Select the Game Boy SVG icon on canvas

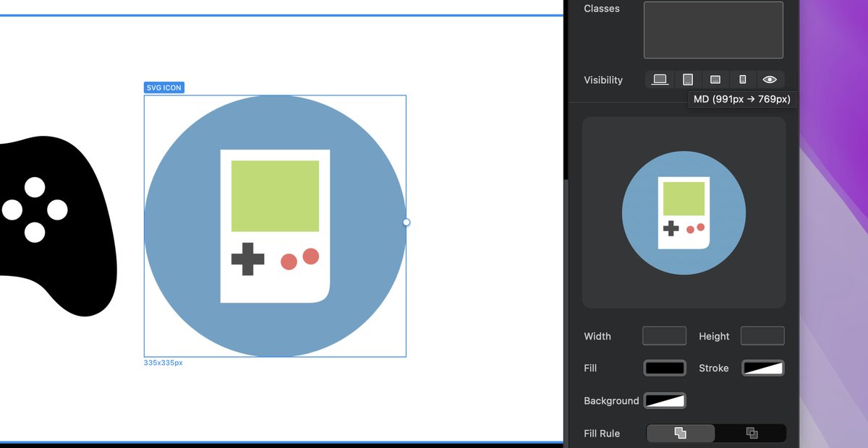pos(275,226)
